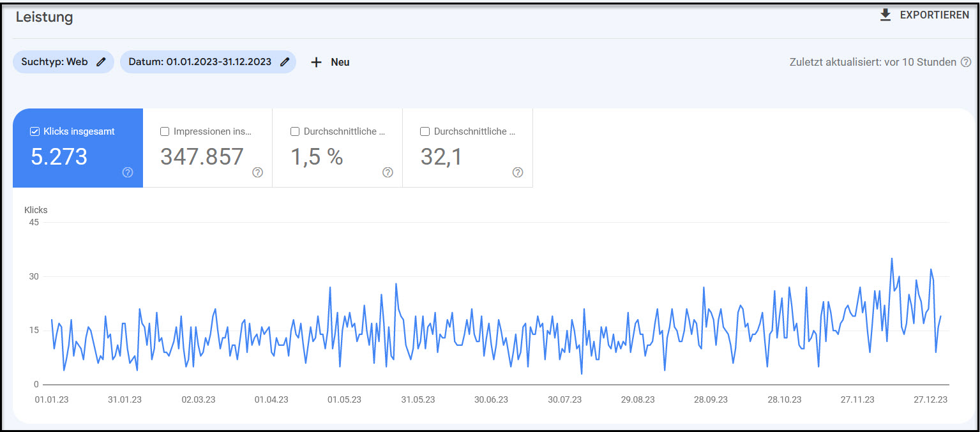Click the 15 y-axis value
Image resolution: width=980 pixels, height=432 pixels.
click(33, 331)
